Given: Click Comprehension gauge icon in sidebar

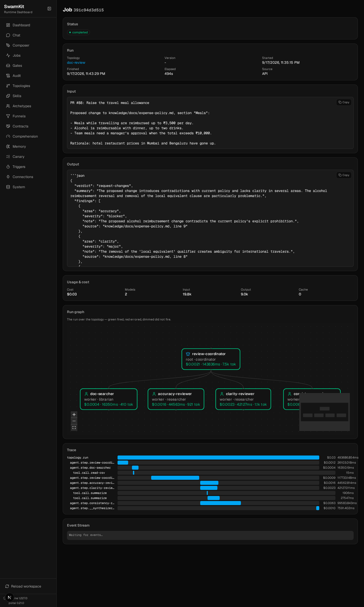Looking at the screenshot, I should 8,136.
